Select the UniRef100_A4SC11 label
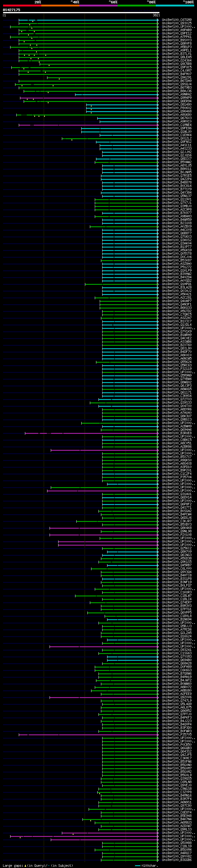 click(x=176, y=145)
